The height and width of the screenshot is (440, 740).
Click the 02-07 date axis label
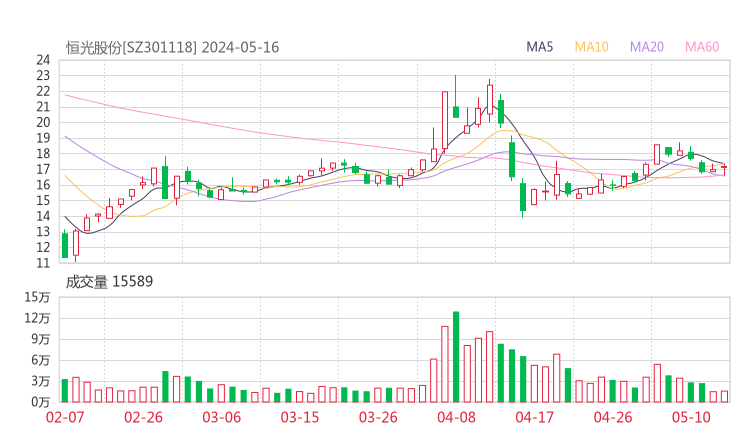(65, 417)
